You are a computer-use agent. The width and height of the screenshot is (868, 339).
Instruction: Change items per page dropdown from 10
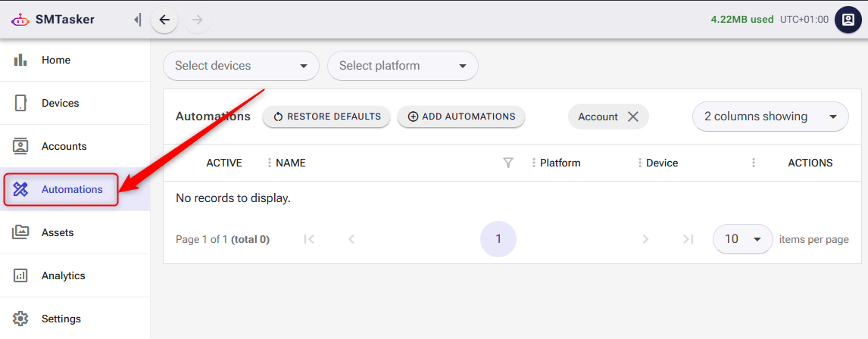[x=742, y=239]
